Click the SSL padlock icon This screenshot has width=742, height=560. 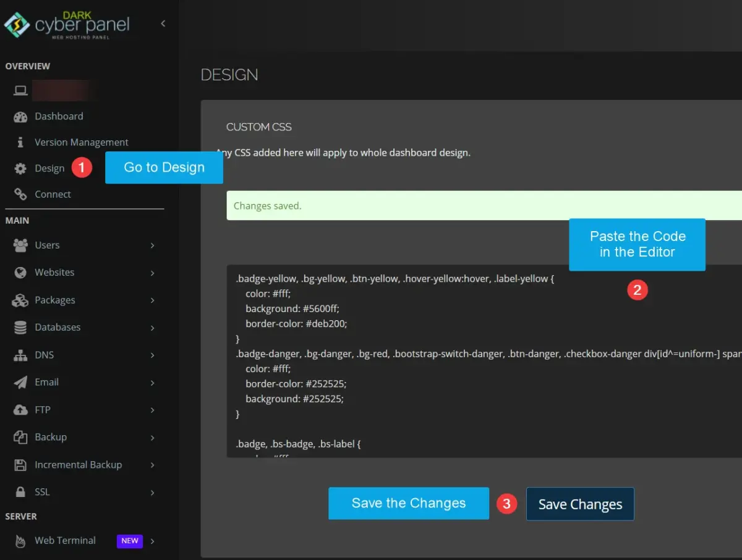pyautogui.click(x=20, y=491)
